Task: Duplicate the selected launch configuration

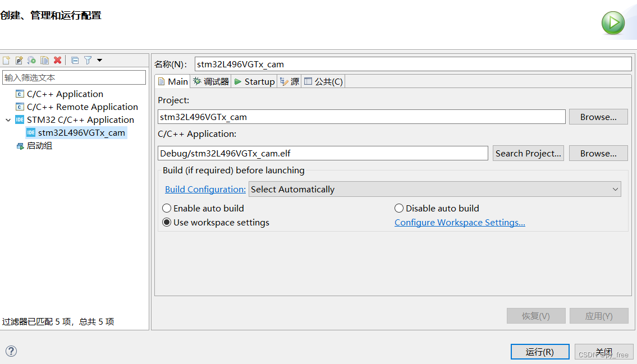Action: click(44, 60)
